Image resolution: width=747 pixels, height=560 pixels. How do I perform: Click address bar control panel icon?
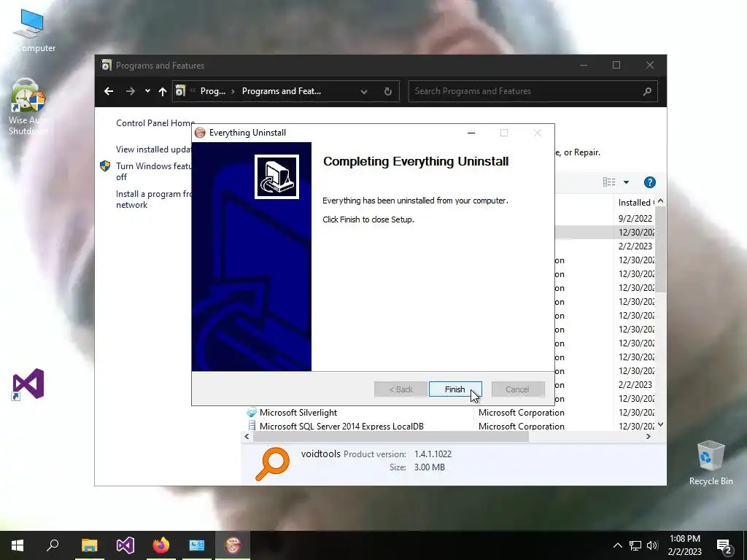180,91
